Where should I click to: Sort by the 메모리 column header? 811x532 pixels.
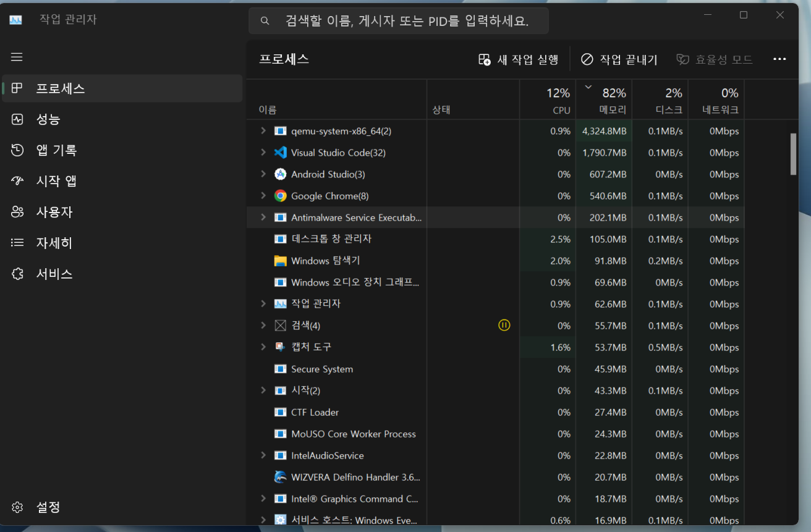(604, 99)
